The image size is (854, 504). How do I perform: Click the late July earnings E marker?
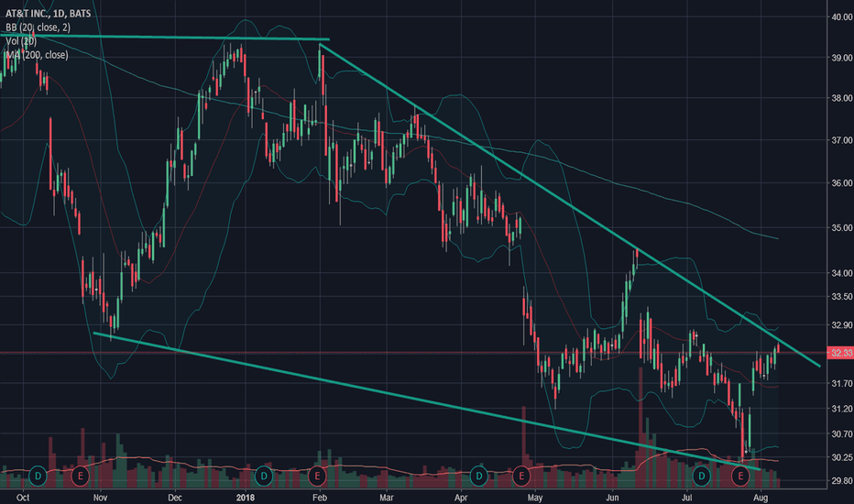click(740, 476)
